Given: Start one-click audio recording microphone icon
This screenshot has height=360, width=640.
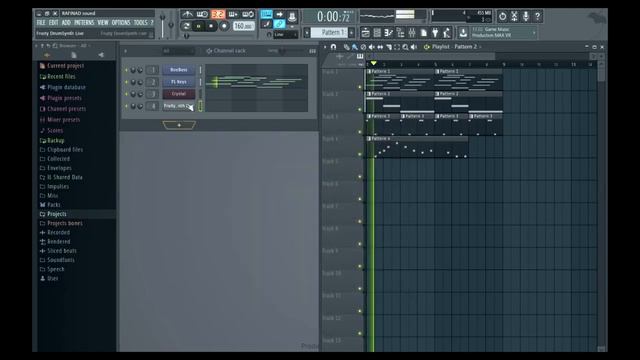Looking at the screenshot, I should click(526, 16).
